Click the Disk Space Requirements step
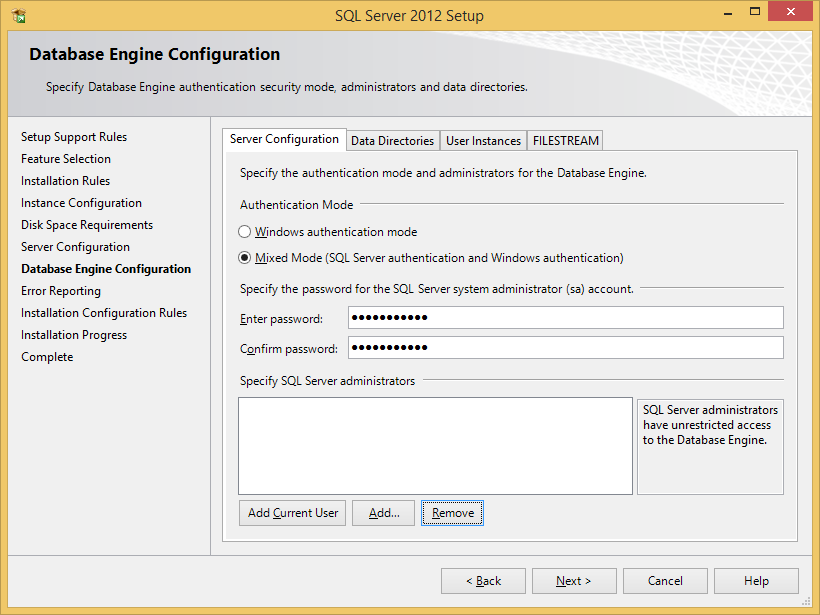The height and width of the screenshot is (615, 820). point(87,225)
